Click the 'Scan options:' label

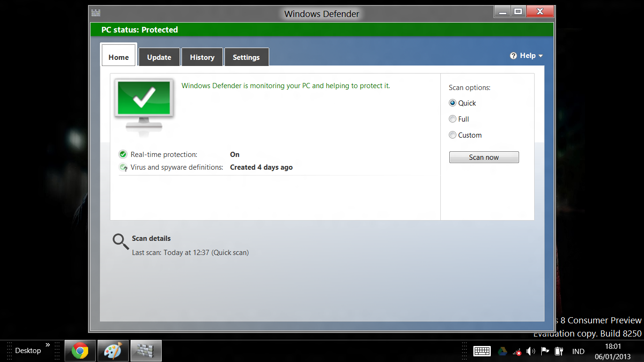click(x=470, y=88)
